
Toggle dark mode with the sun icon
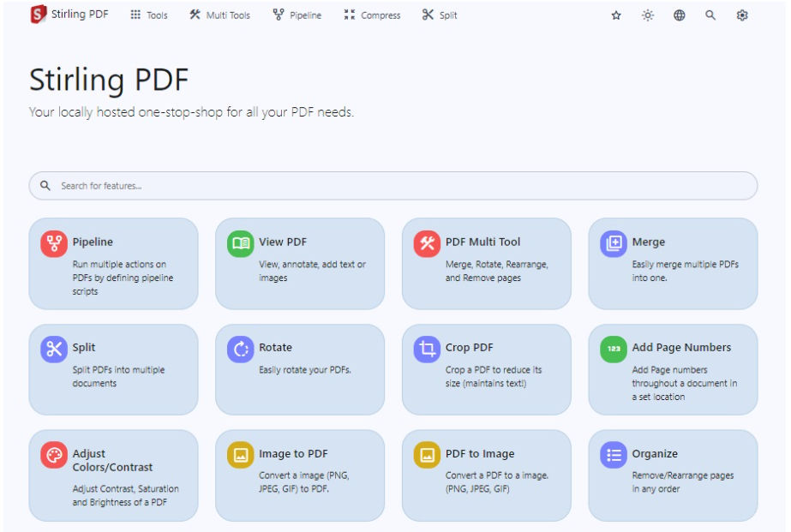(x=648, y=15)
